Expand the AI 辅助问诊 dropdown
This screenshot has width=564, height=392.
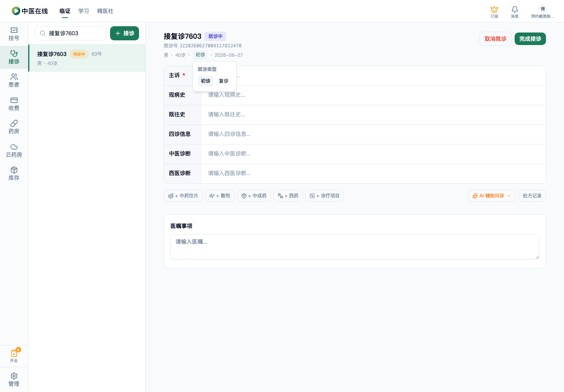(492, 196)
